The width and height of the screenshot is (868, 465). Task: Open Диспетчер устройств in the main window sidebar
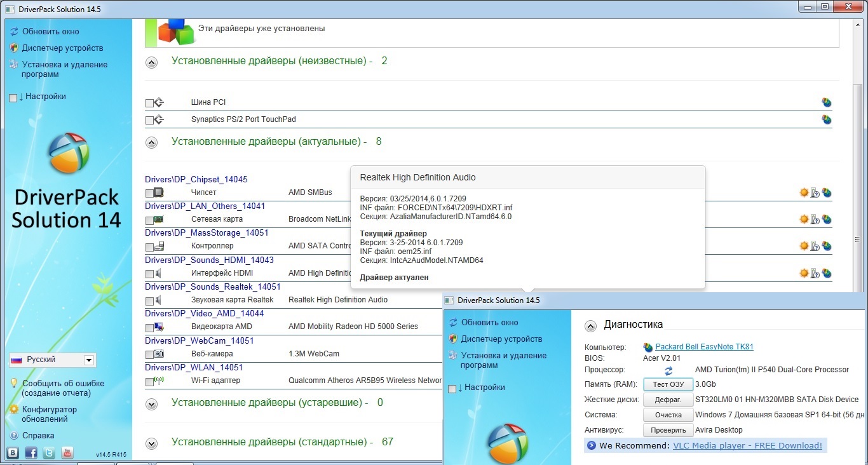pos(62,48)
